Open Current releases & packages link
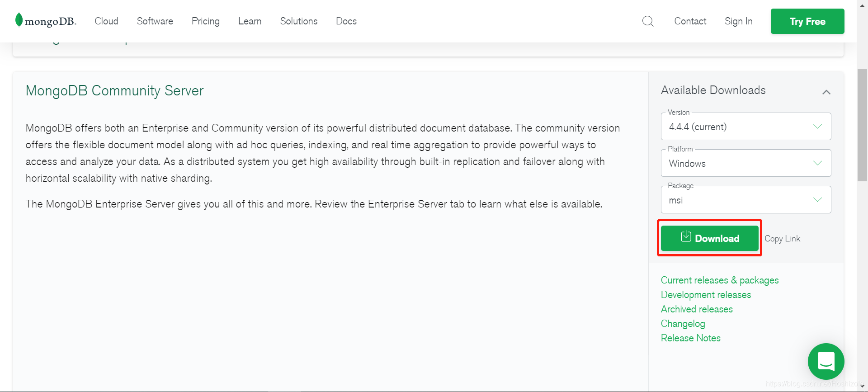The image size is (868, 392). (x=720, y=280)
